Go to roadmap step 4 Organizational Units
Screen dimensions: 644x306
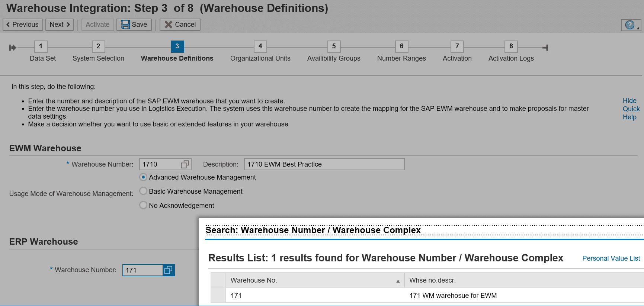[260, 46]
